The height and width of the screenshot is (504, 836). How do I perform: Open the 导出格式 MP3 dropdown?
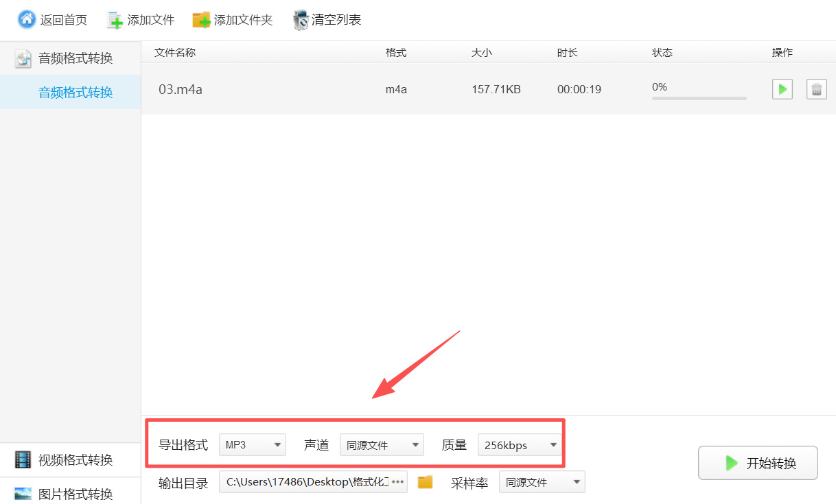coord(253,445)
